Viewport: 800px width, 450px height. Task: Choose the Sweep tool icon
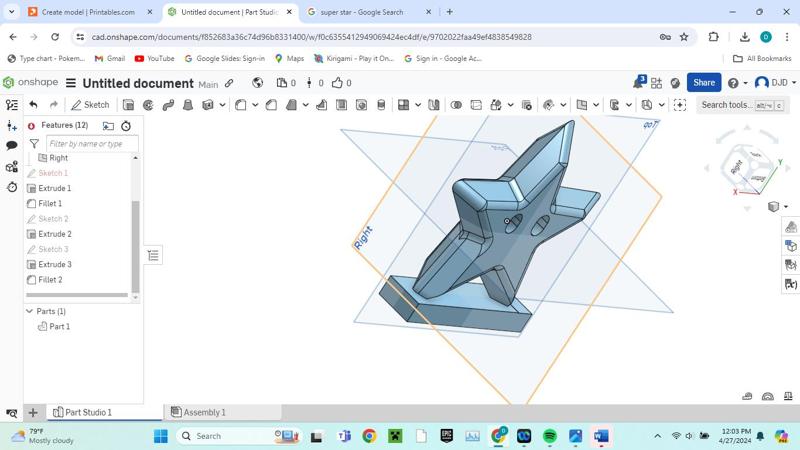[168, 105]
